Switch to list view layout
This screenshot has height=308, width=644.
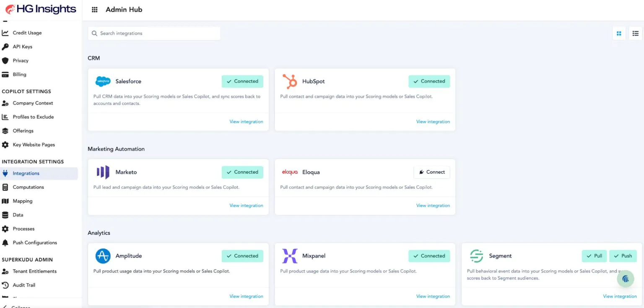pyautogui.click(x=636, y=34)
